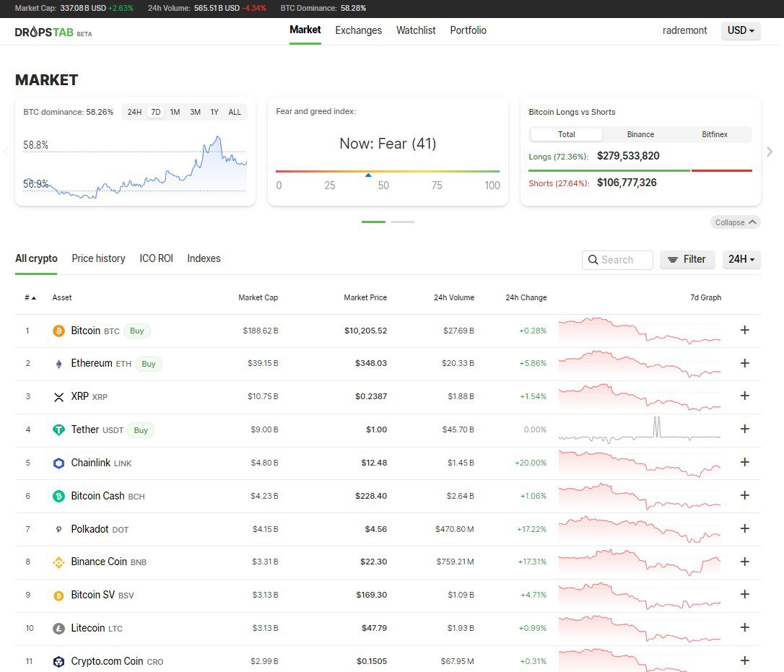The height and width of the screenshot is (672, 784).
Task: Open the Filter button
Action: [x=687, y=260]
